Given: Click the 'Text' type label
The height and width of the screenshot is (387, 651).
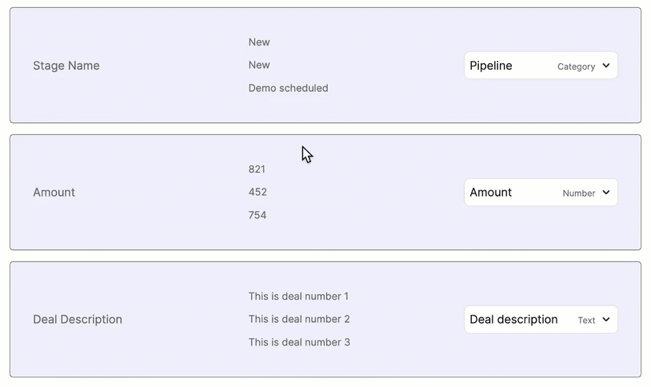Looking at the screenshot, I should pyautogui.click(x=586, y=320).
